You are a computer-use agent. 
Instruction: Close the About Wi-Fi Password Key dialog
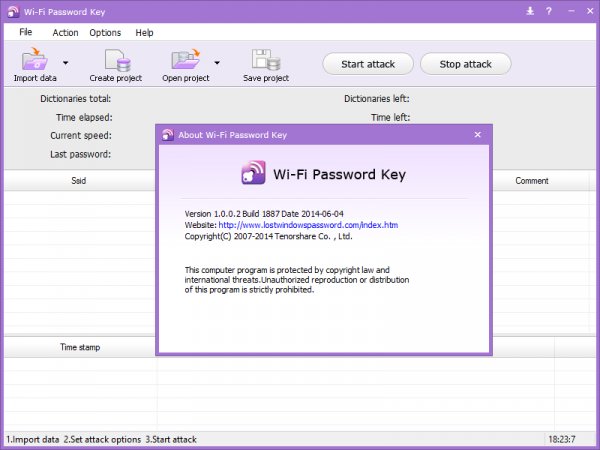pyautogui.click(x=478, y=135)
